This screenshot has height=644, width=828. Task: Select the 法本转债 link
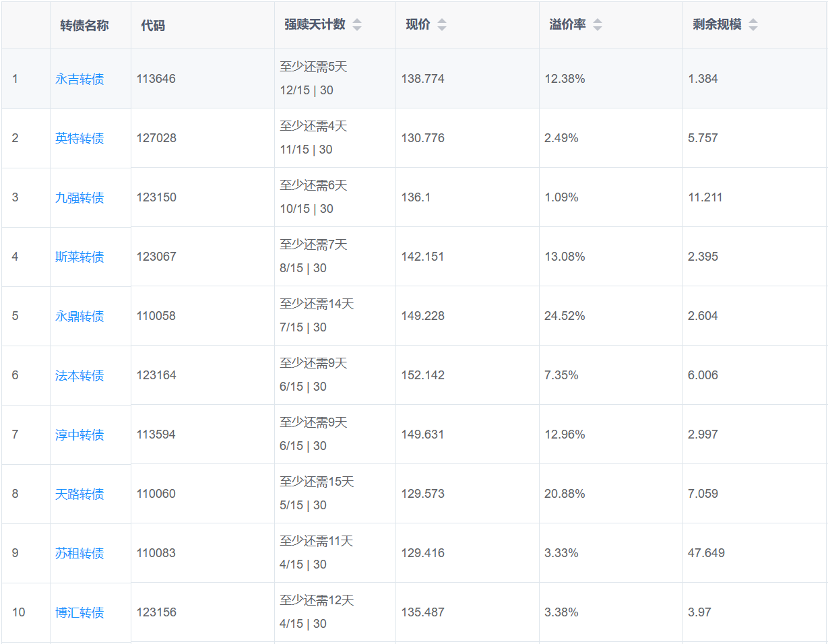79,376
